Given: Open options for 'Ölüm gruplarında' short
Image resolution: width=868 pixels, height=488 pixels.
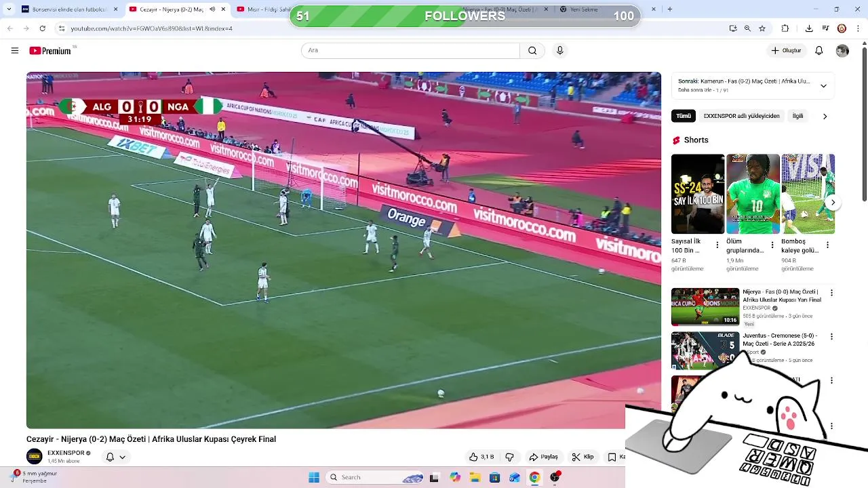Looking at the screenshot, I should (x=772, y=245).
